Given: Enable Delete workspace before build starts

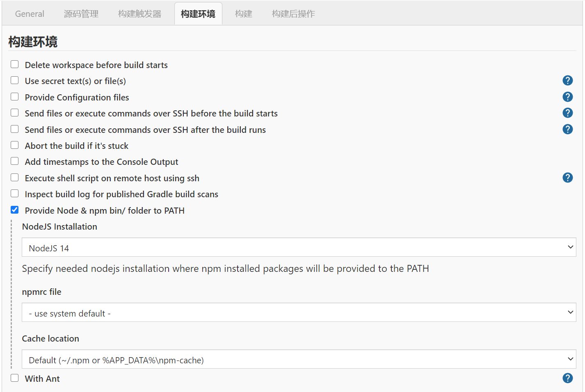Looking at the screenshot, I should click(15, 64).
